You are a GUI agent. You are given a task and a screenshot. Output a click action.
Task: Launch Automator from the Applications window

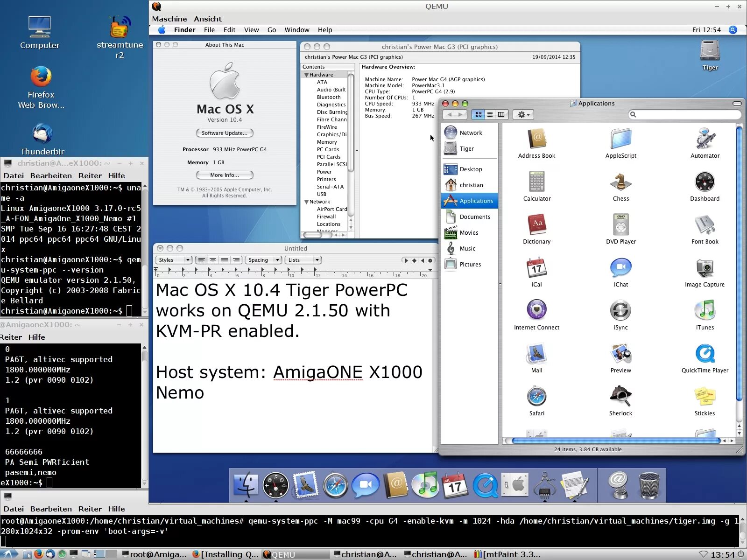705,139
